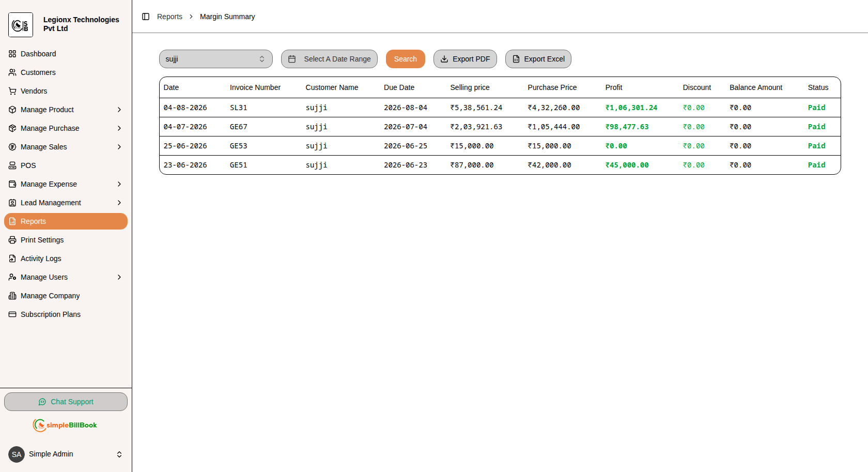Click the orange Search button
868x472 pixels.
coord(406,59)
